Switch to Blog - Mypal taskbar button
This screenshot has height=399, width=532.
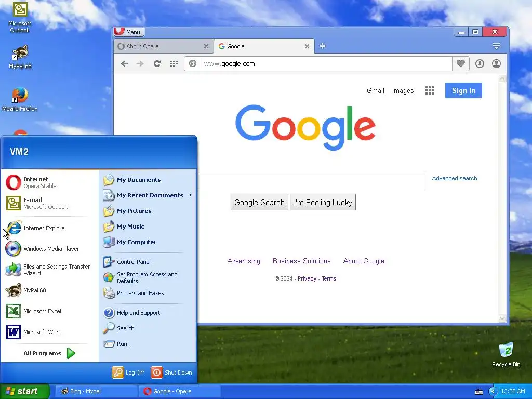pos(96,391)
